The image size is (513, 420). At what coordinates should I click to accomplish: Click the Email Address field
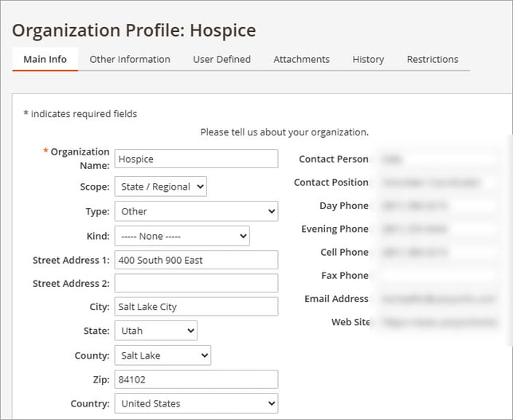point(438,299)
